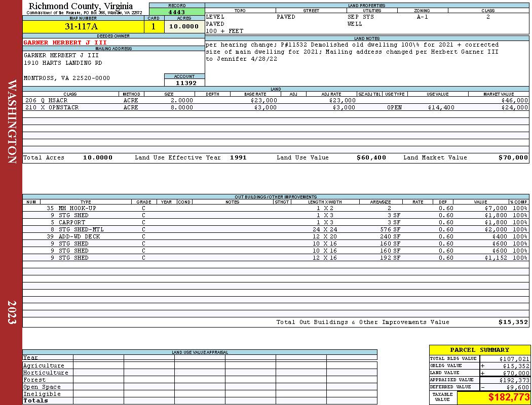Select account number 11392
Viewport: 532px width, 405px height.
[x=186, y=83]
